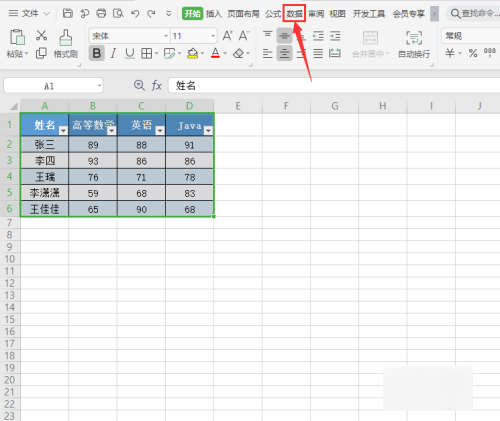Apply percent style
This screenshot has height=421, width=500.
[x=473, y=53]
